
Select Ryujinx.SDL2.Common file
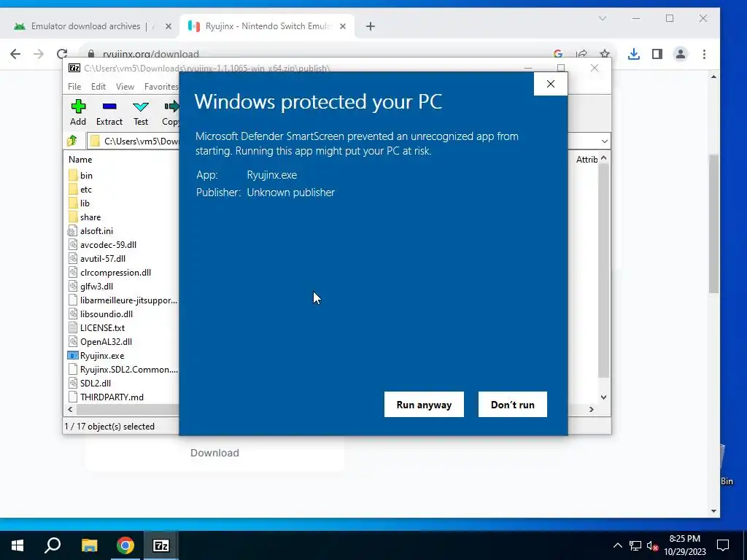123,369
